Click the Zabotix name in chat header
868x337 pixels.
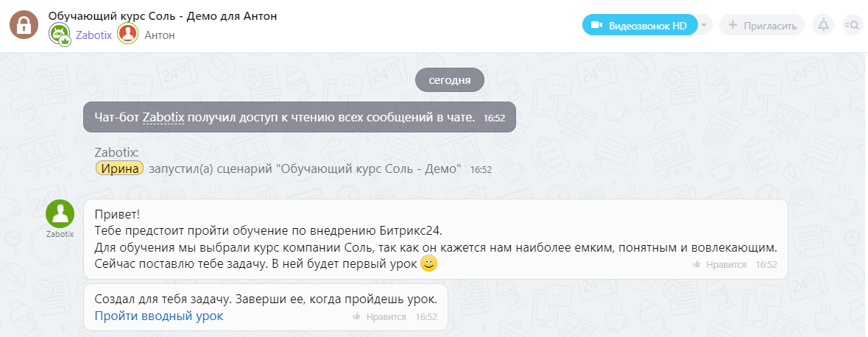coord(94,35)
